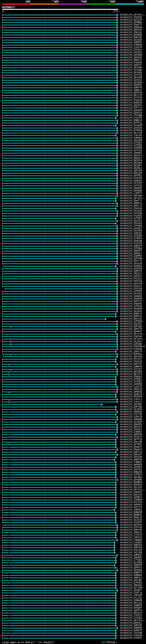Open the UniRef100_Q8S2S9 hit label
The image size is (146, 644).
point(131,20)
